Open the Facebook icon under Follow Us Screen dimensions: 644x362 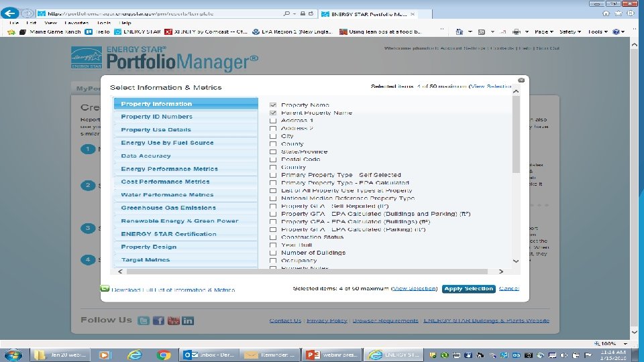point(158,320)
